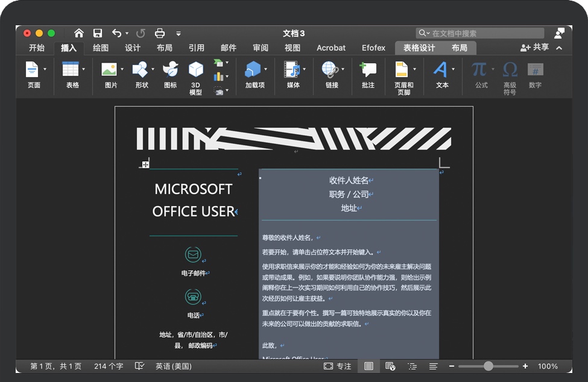The height and width of the screenshot is (382, 588).
Task: Click the table move handle in document
Action: (x=145, y=164)
